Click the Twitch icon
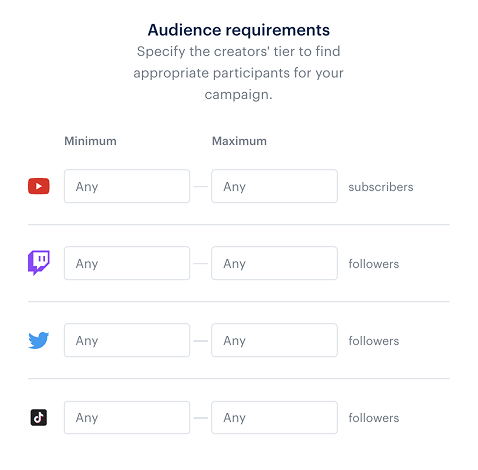This screenshot has width=478, height=470. [39, 263]
